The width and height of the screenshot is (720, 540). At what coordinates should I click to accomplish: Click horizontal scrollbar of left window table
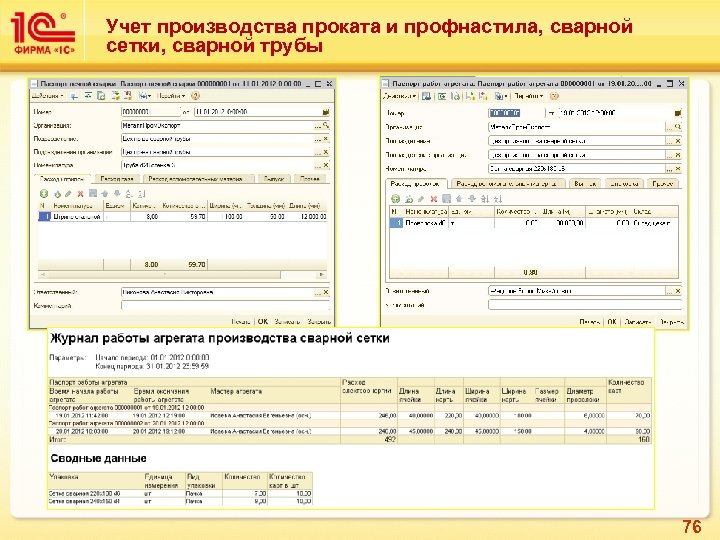click(x=163, y=275)
